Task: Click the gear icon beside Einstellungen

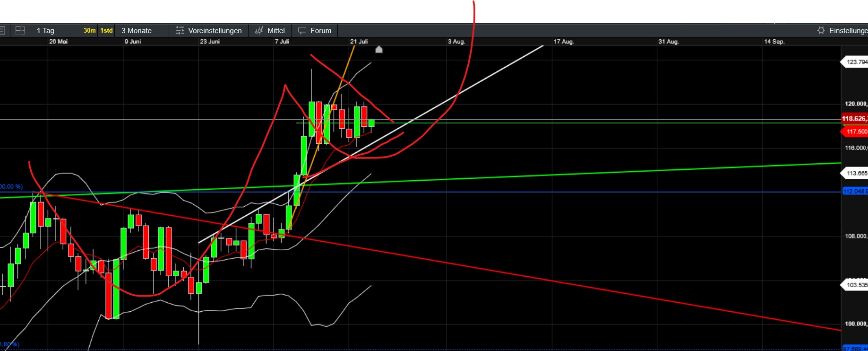Action: (821, 30)
